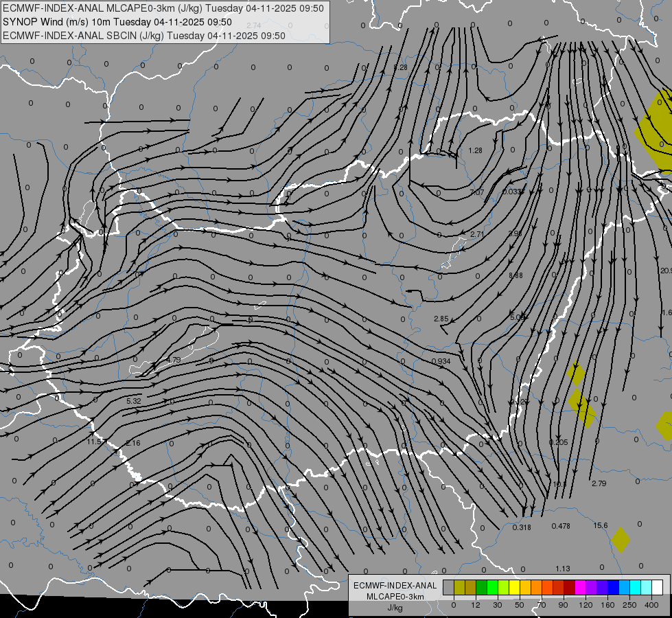Click the legend scale value 400
The width and height of the screenshot is (672, 618).
point(651,605)
